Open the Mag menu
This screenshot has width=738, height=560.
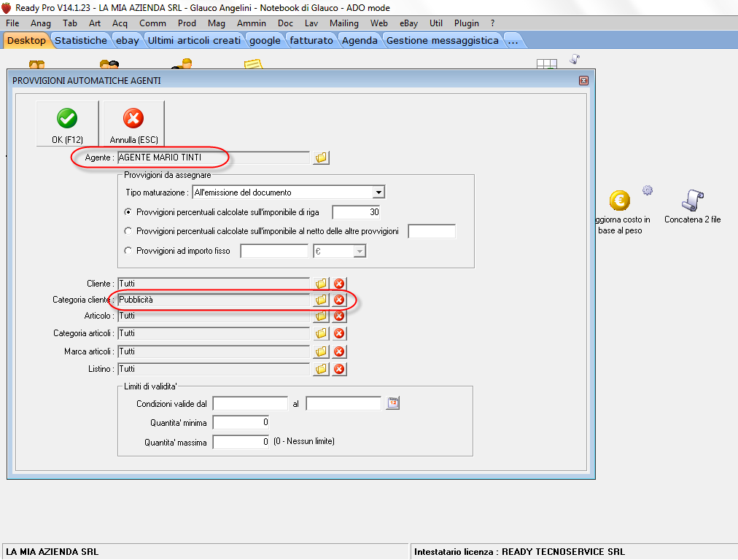[x=217, y=23]
